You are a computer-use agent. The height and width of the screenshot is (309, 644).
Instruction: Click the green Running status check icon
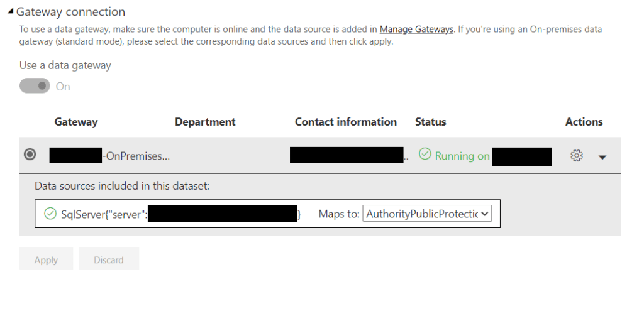[425, 154]
